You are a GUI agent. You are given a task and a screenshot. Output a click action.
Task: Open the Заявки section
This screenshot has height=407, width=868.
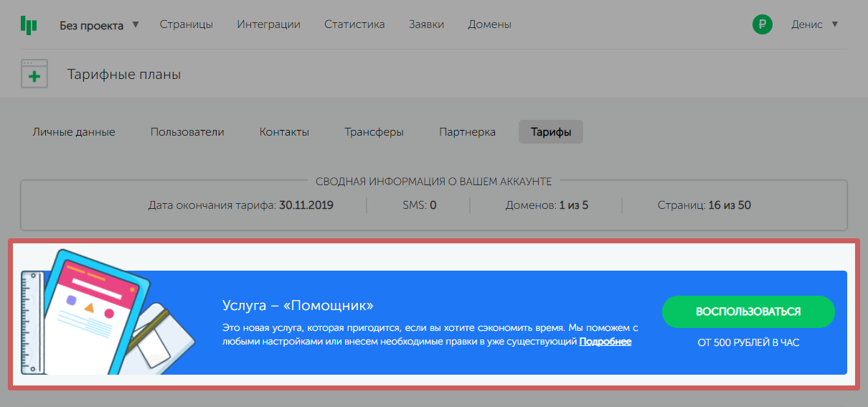click(x=426, y=24)
